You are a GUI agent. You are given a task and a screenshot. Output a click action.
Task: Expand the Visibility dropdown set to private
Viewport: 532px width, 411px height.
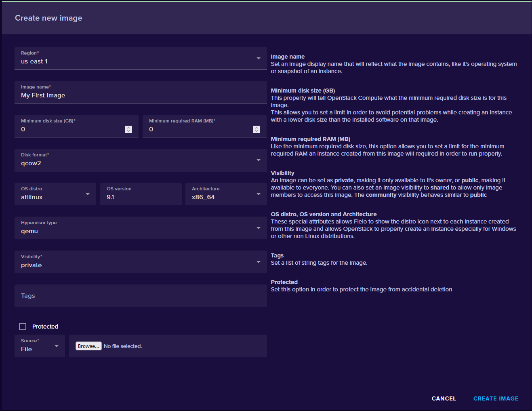click(140, 262)
